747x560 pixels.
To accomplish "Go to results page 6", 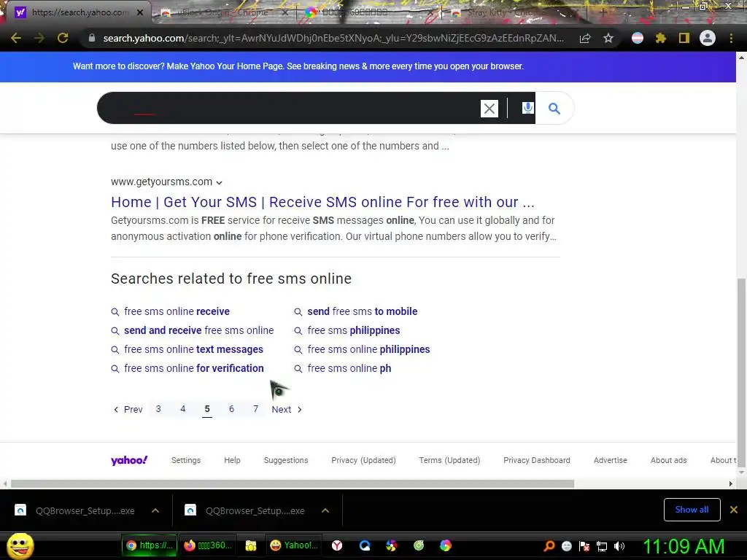I will point(231,409).
